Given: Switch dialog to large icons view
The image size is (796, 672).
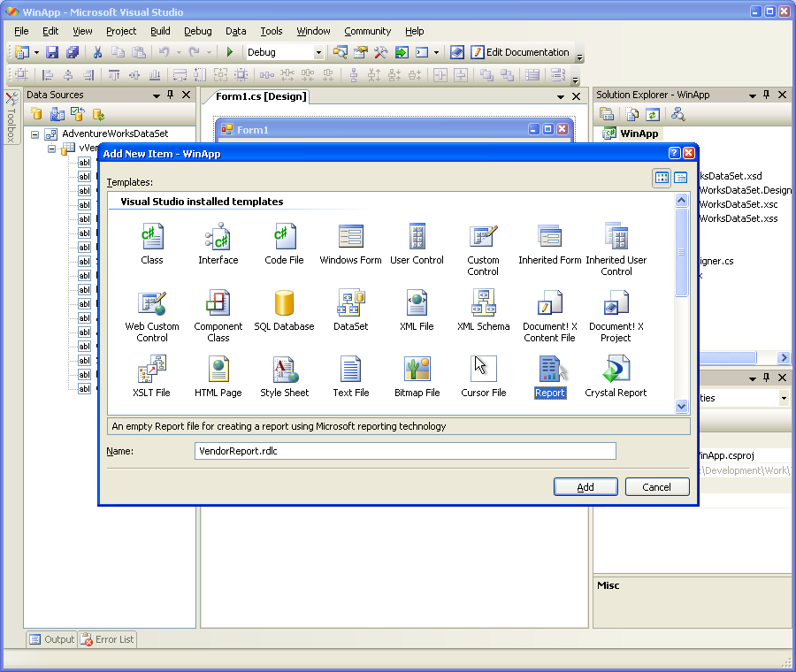Looking at the screenshot, I should [x=662, y=178].
